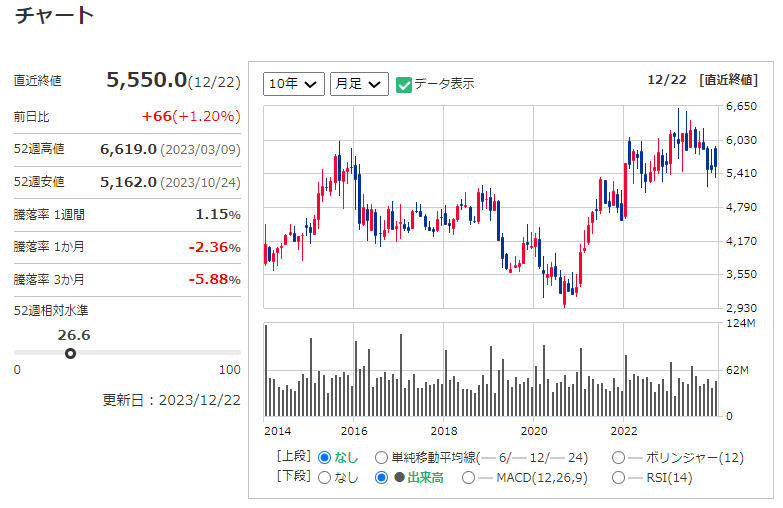Click the チャート section heading
Viewport: 783px width, 508px height.
[x=54, y=15]
